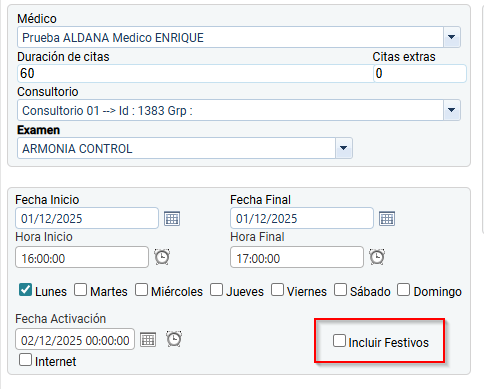The height and width of the screenshot is (389, 484).
Task: Check the Jueves checkbox
Action: click(216, 290)
